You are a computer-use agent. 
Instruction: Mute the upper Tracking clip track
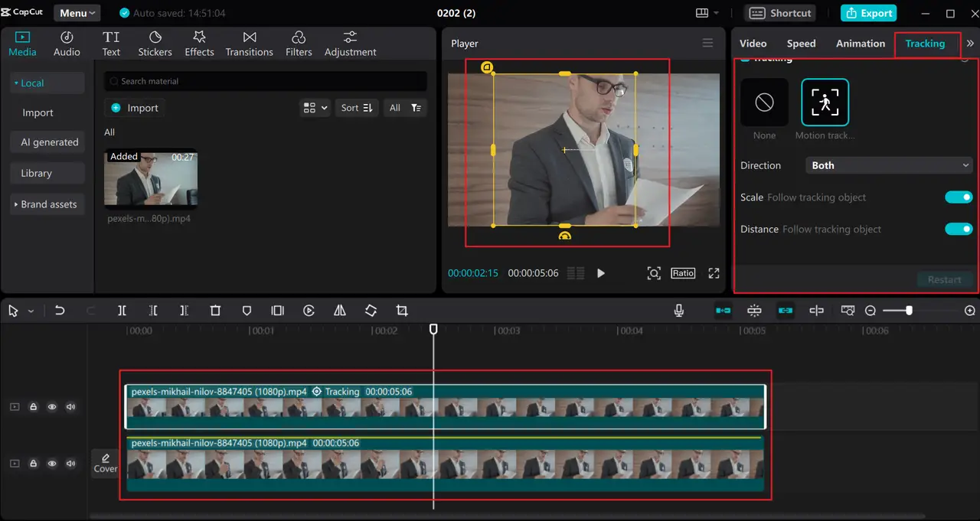coord(71,407)
